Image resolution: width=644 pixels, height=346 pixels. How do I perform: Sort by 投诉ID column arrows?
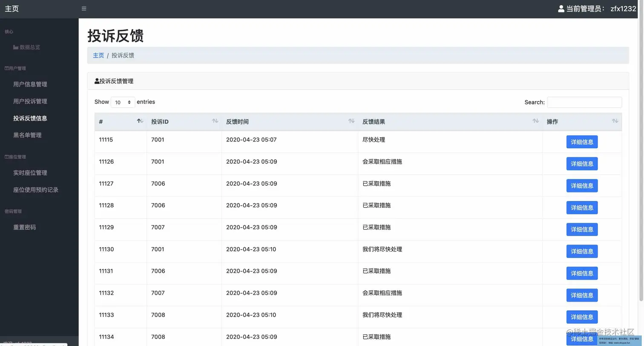click(215, 121)
